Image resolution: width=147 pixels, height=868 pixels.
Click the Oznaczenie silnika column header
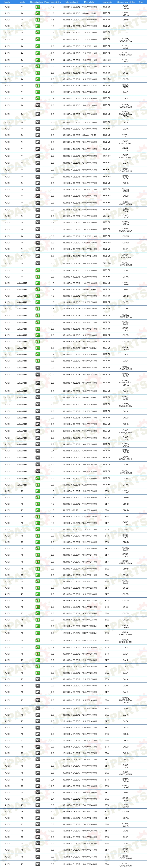[126, 2]
